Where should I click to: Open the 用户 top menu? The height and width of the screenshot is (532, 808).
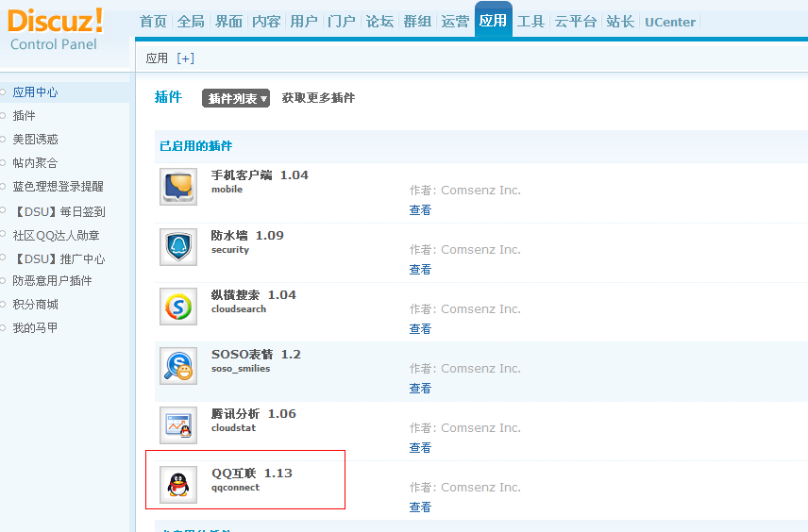(304, 22)
